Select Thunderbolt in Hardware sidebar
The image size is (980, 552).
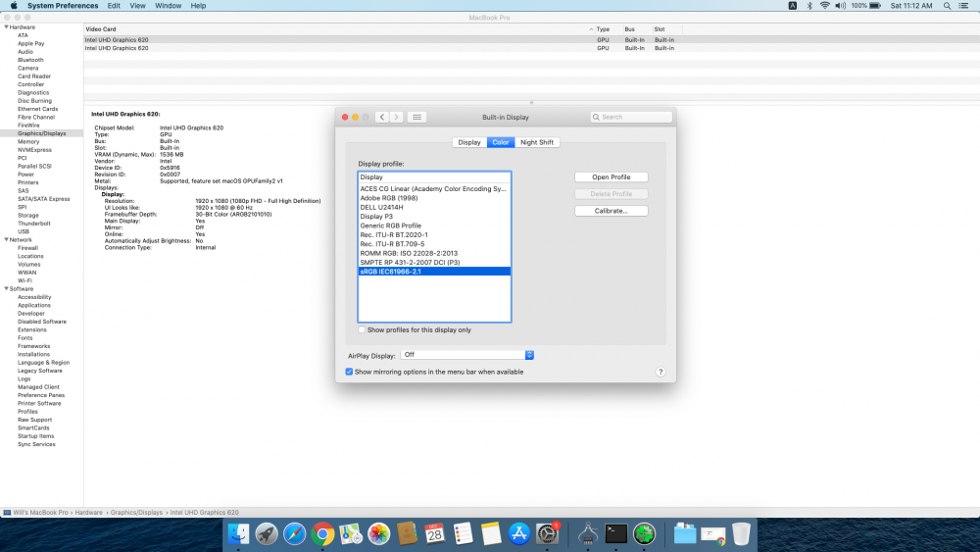coord(33,224)
